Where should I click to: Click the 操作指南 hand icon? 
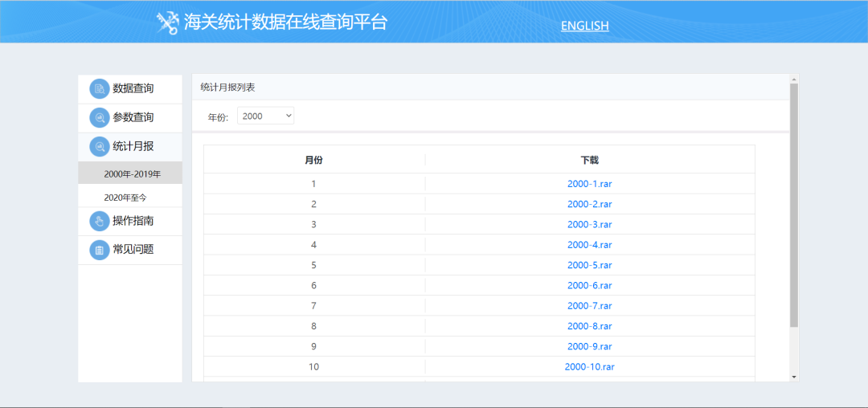pyautogui.click(x=100, y=221)
